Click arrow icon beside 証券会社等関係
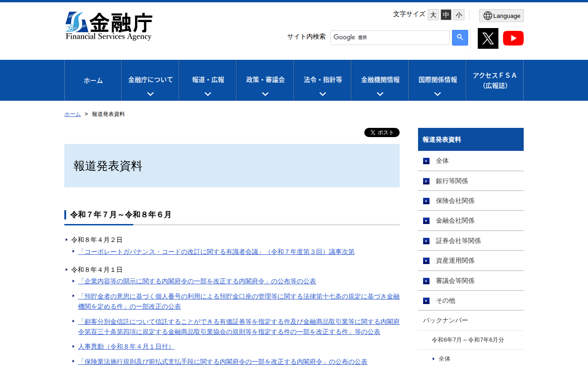Image resolution: width=588 pixels, height=368 pixels. [426, 241]
